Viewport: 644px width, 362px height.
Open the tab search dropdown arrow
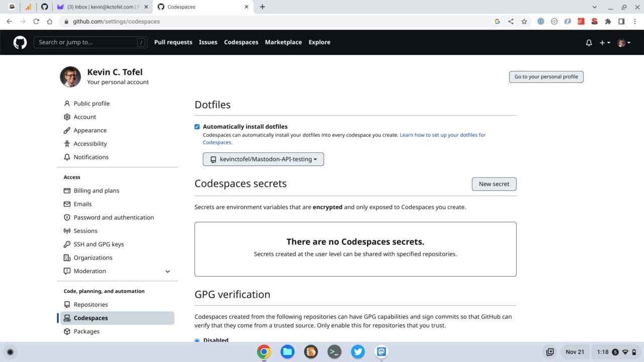point(595,7)
